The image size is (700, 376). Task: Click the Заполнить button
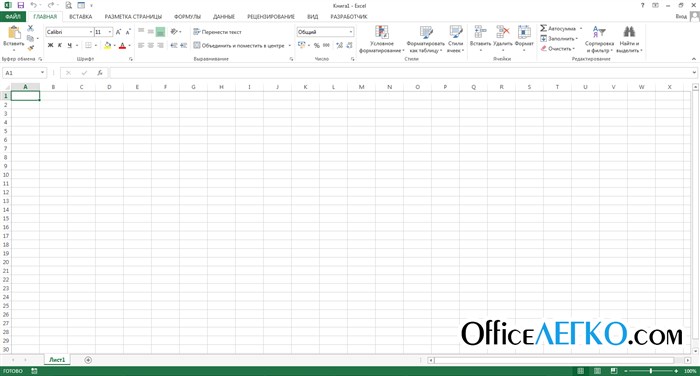(x=559, y=38)
